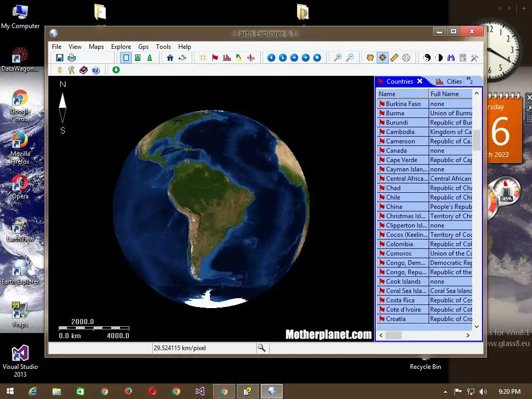The image size is (532, 399).
Task: Click the green download arrow icon
Action: [116, 70]
